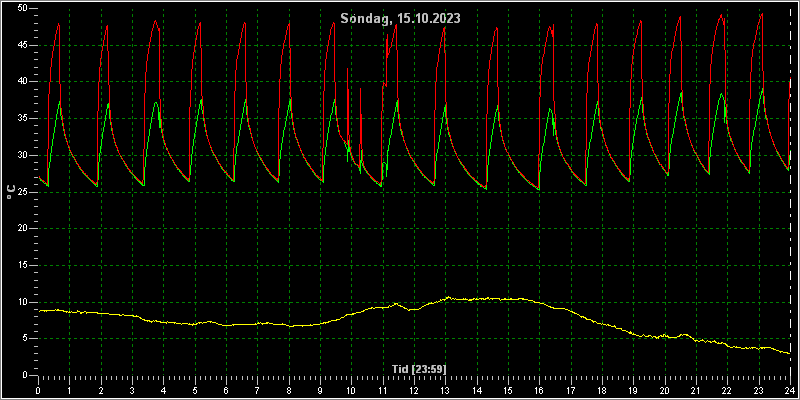Click the °C unit label on vertical axis
800x400 pixels.
click(10, 192)
